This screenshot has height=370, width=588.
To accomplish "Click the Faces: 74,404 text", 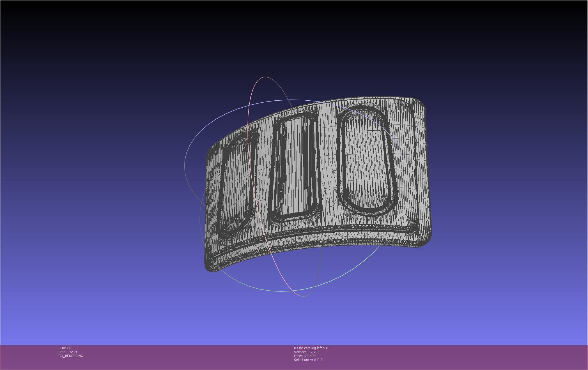I will [x=305, y=356].
